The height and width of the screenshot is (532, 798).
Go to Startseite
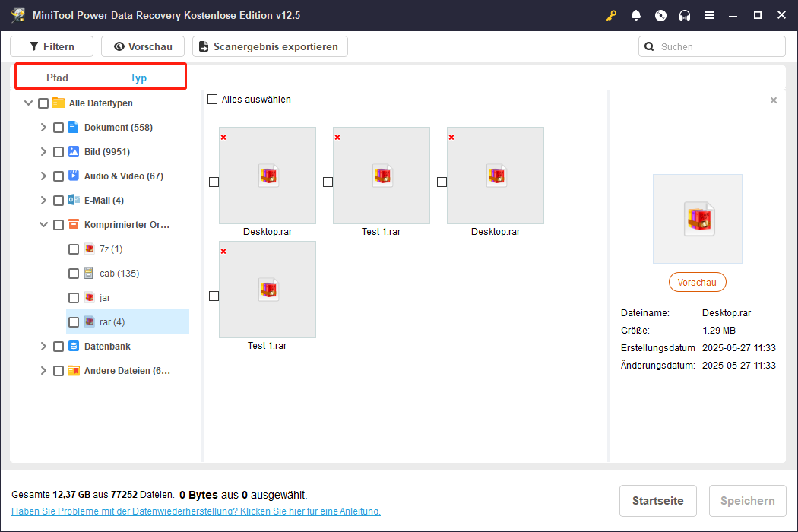click(657, 500)
